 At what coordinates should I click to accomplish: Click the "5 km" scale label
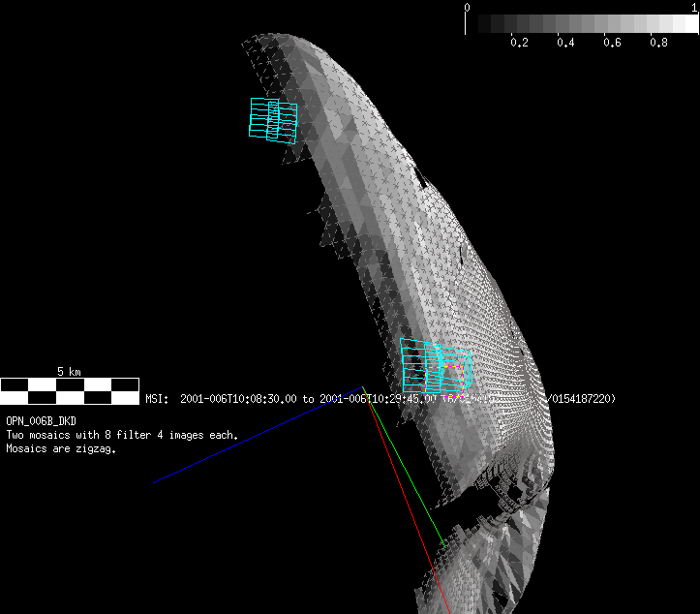[68, 371]
